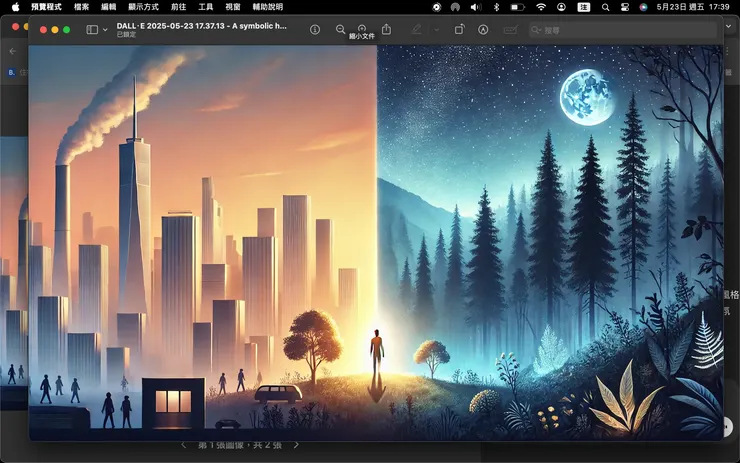Open the 編輯 menu
740x463 pixels.
pyautogui.click(x=109, y=7)
